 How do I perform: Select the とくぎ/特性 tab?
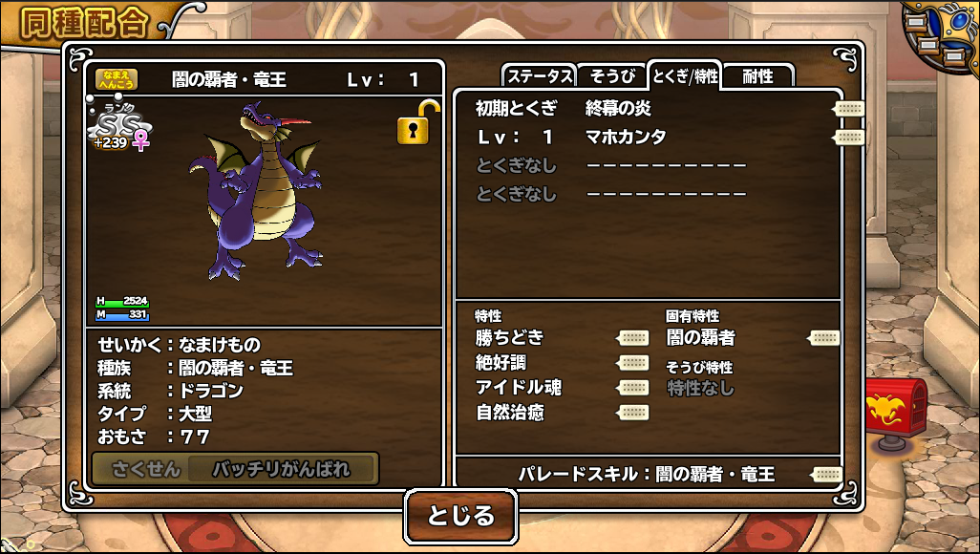(685, 76)
